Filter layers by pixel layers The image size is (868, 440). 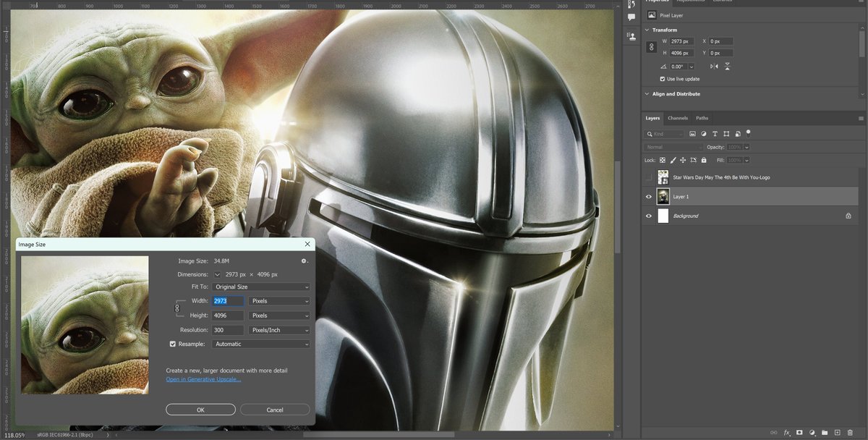(692, 134)
